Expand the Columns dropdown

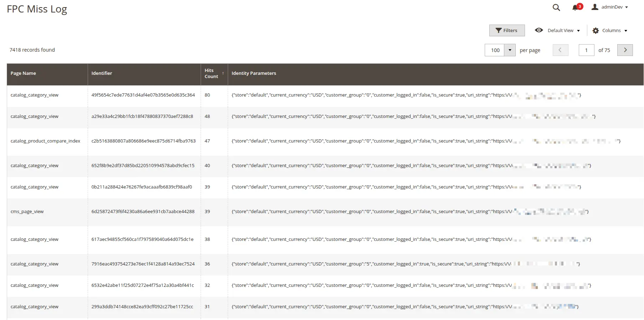(610, 31)
